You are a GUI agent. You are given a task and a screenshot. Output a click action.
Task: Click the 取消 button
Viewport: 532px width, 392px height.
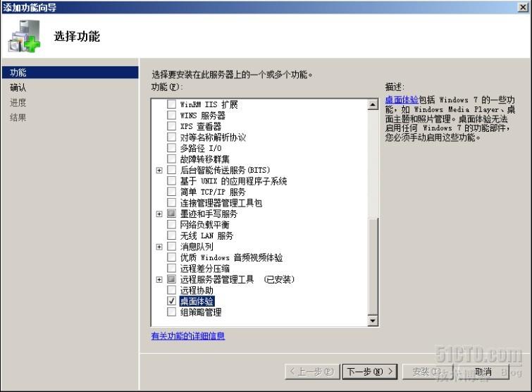483,372
